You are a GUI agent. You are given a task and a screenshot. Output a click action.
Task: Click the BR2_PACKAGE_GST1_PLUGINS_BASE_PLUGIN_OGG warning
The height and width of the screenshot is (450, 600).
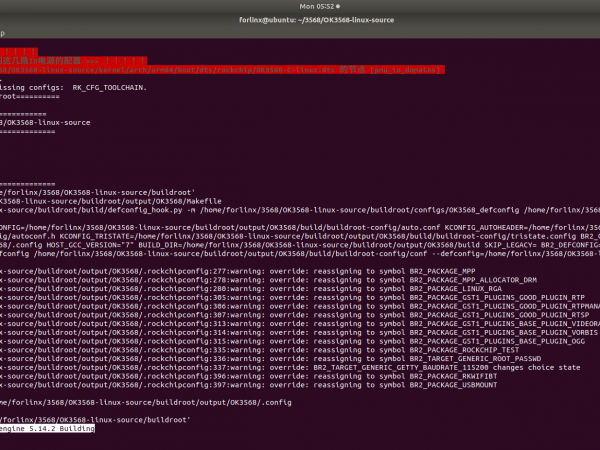point(300,341)
